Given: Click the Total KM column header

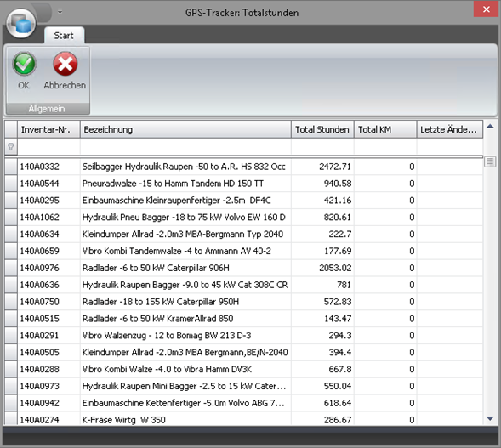Looking at the screenshot, I should click(385, 129).
